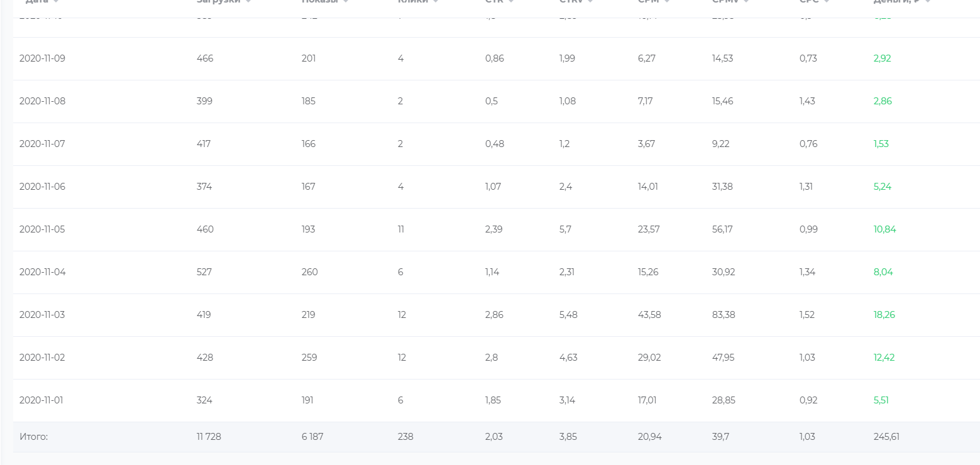The image size is (980, 465).
Task: Click the sort arrow next to CTRV
Action: tap(590, 2)
